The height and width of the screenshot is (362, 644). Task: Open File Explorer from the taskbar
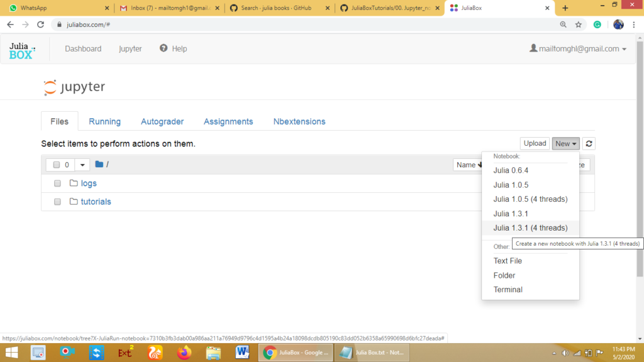(x=213, y=353)
